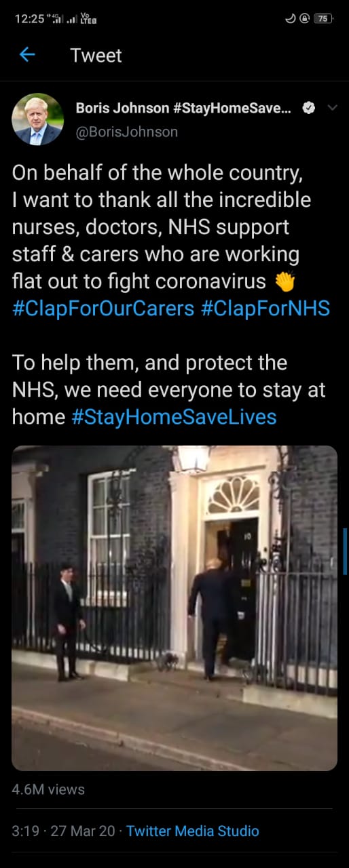Open the #ClapForNHS hashtag
Image resolution: width=349 pixels, height=868 pixels.
click(265, 309)
